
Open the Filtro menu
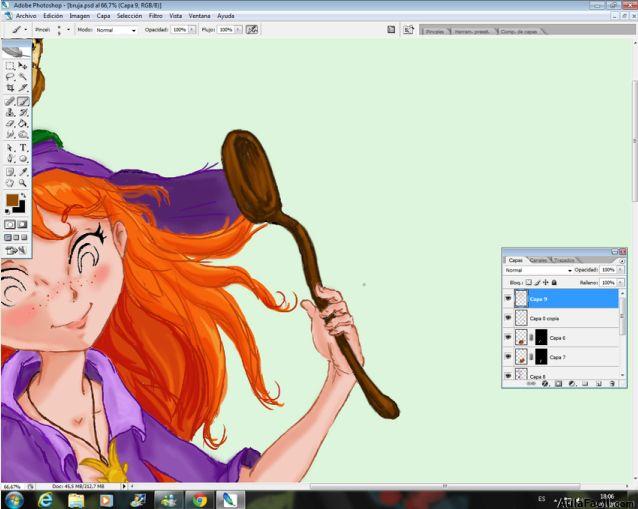coord(155,16)
